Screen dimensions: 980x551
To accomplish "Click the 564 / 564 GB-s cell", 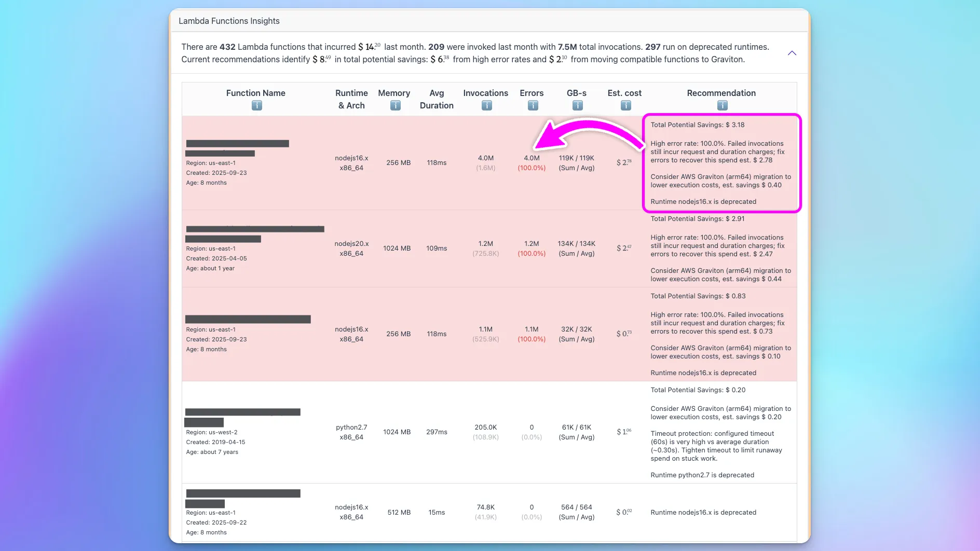I will [576, 512].
